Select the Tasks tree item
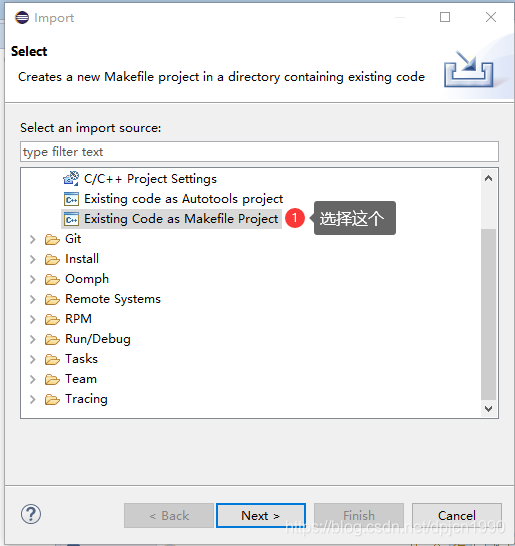The width and height of the screenshot is (515, 546). pyautogui.click(x=81, y=359)
